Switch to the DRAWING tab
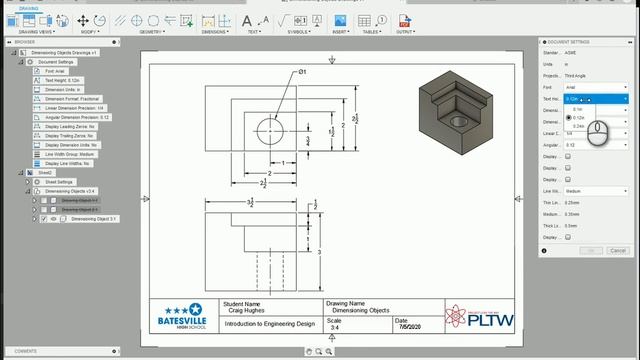 (29, 9)
